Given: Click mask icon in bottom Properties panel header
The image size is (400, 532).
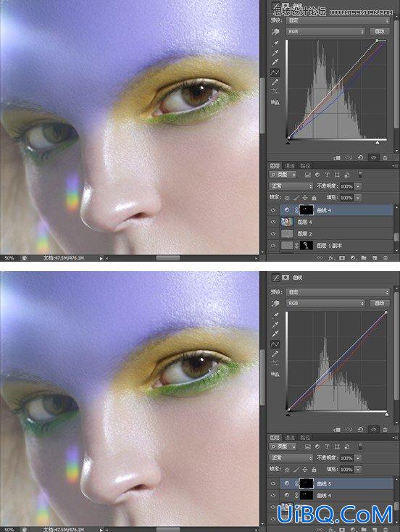Looking at the screenshot, I should [x=286, y=278].
